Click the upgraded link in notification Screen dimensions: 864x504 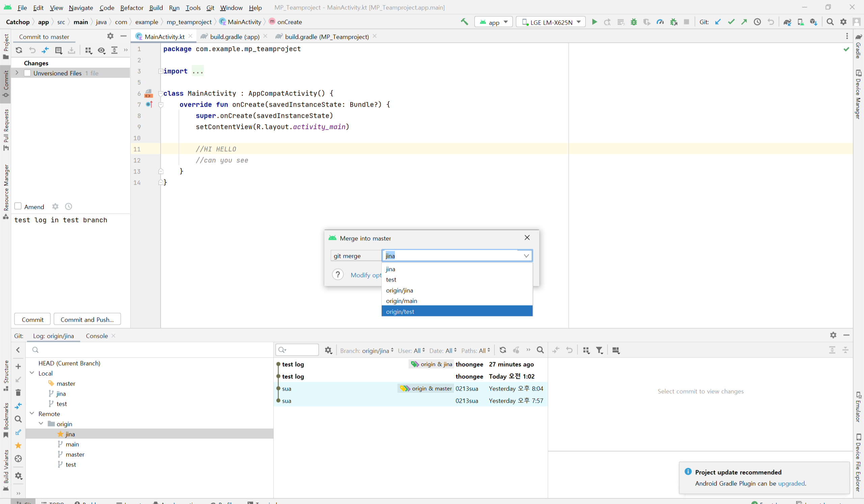click(x=791, y=483)
